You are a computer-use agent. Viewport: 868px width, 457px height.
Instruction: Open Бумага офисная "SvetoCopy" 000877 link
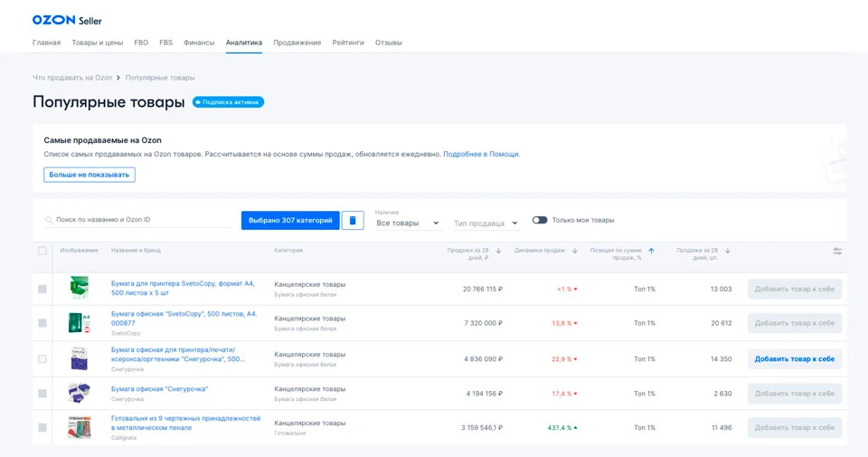click(x=184, y=318)
